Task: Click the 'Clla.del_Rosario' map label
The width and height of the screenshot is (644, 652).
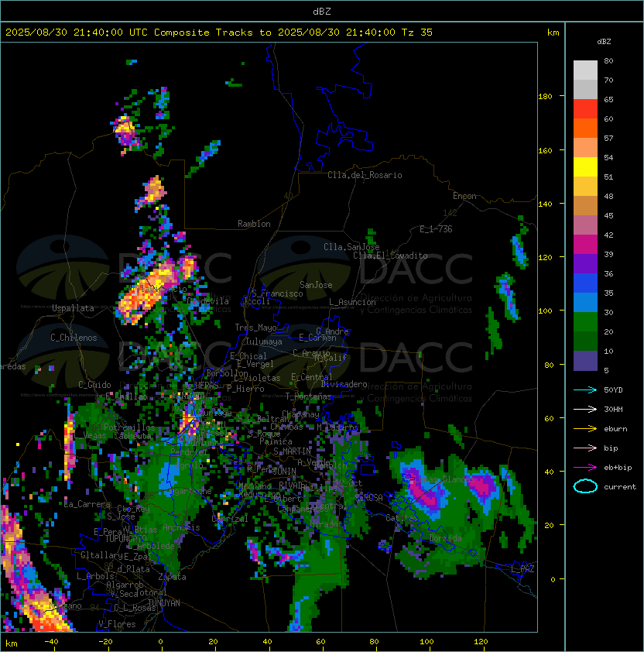Action: pyautogui.click(x=365, y=175)
